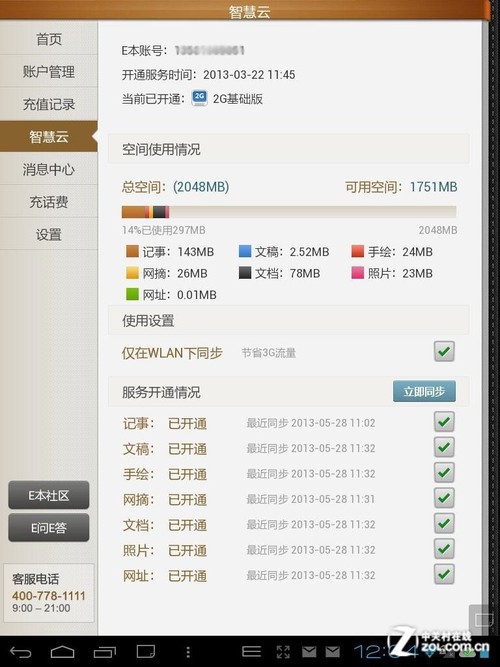Open 充值记录 in the sidebar

[x=49, y=104]
